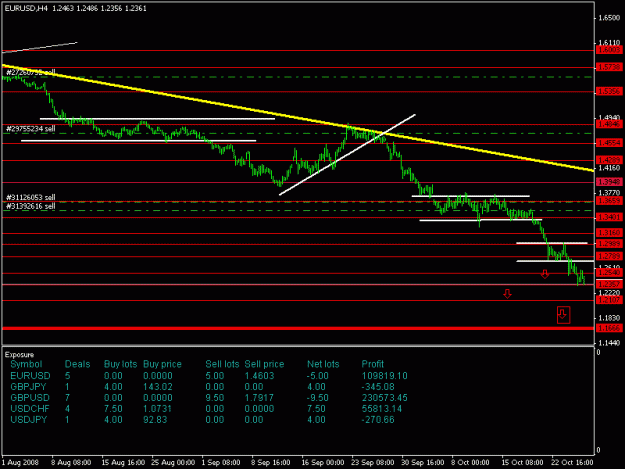The height and width of the screenshot is (469, 625).
Task: Click the -270.66 profit value
Action: 378,420
